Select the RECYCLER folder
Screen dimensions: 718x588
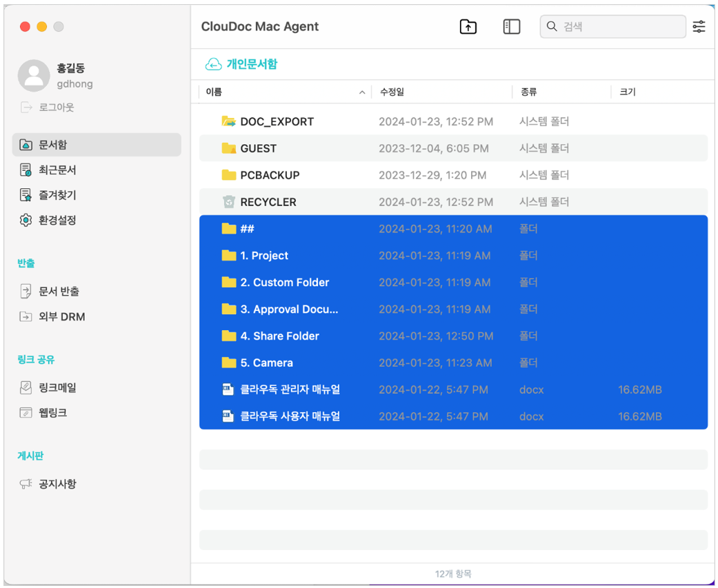click(453, 202)
